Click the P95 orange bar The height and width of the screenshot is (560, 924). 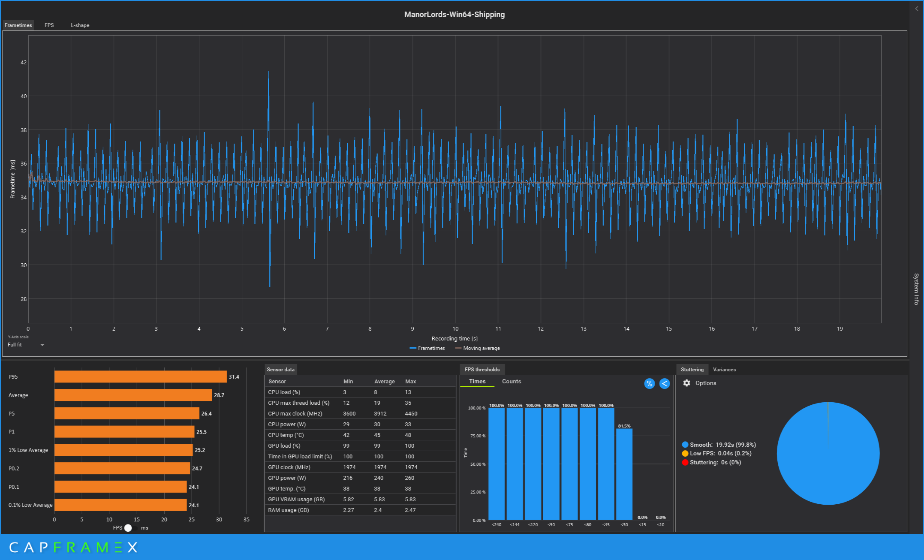pyautogui.click(x=140, y=376)
